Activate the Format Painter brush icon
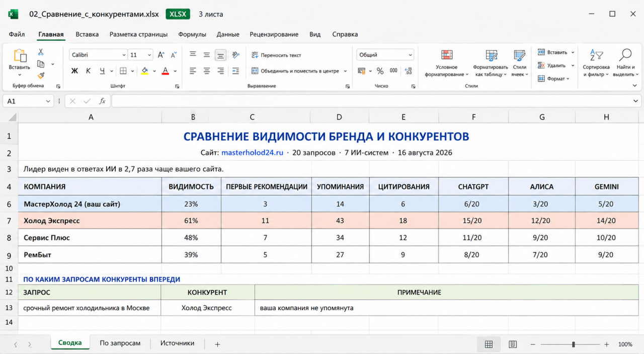644x354 pixels. 41,75
